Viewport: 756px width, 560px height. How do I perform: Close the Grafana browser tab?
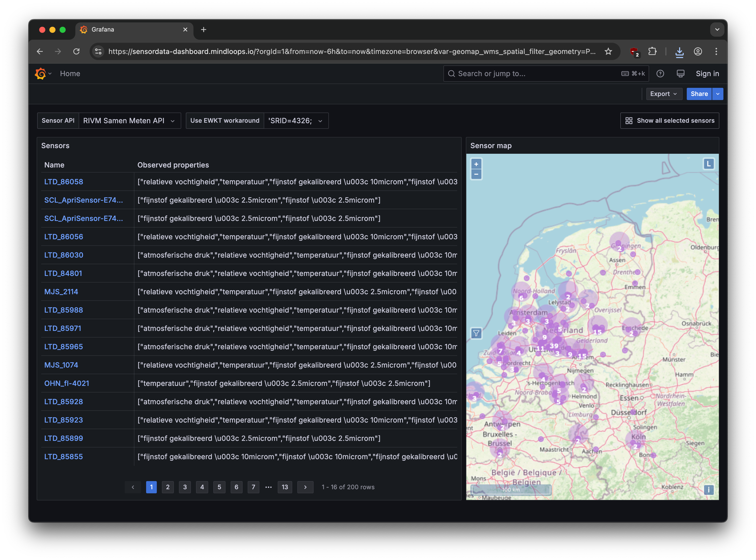click(x=185, y=30)
